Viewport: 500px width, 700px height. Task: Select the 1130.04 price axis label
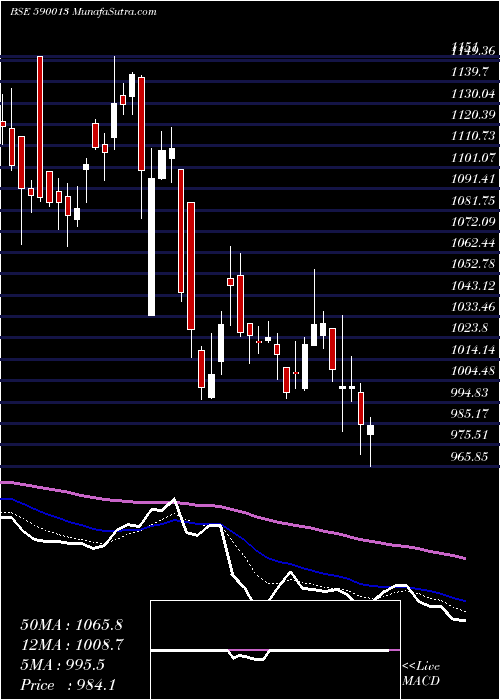(x=473, y=94)
